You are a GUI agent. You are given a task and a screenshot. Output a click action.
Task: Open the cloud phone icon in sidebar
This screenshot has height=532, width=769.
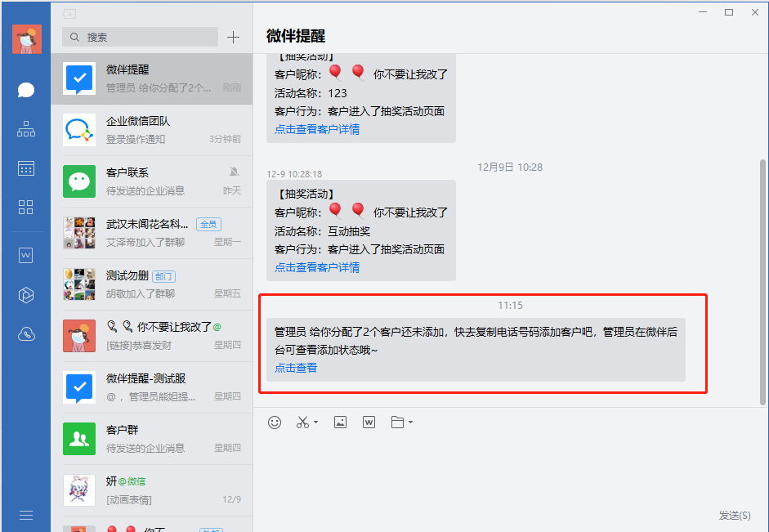26,334
